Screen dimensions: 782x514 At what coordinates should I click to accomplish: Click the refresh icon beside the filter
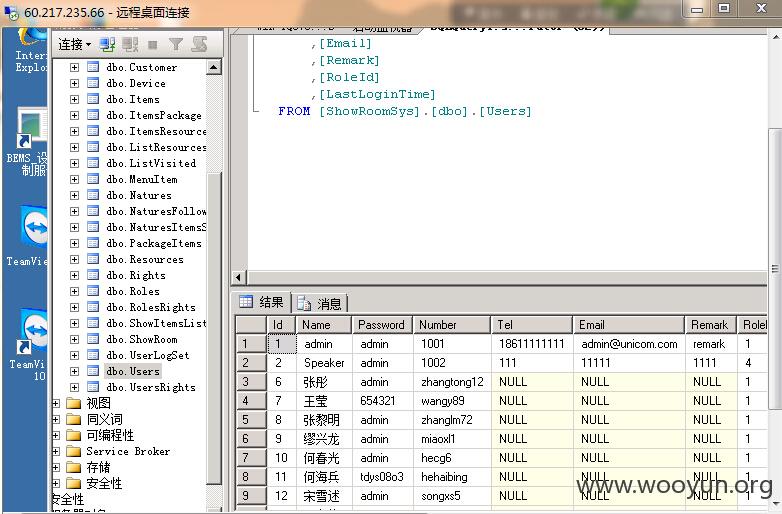(x=199, y=44)
